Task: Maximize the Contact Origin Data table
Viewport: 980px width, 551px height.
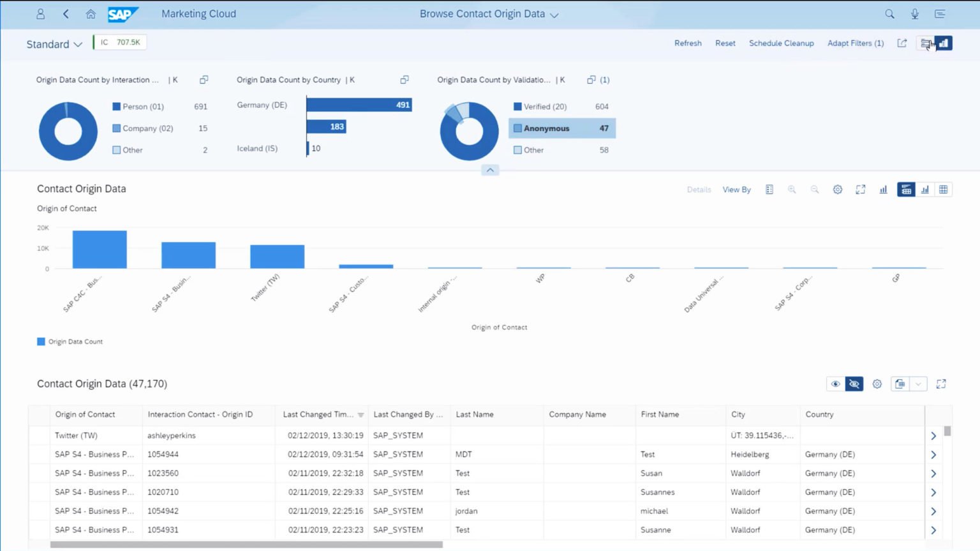Action: (x=941, y=384)
